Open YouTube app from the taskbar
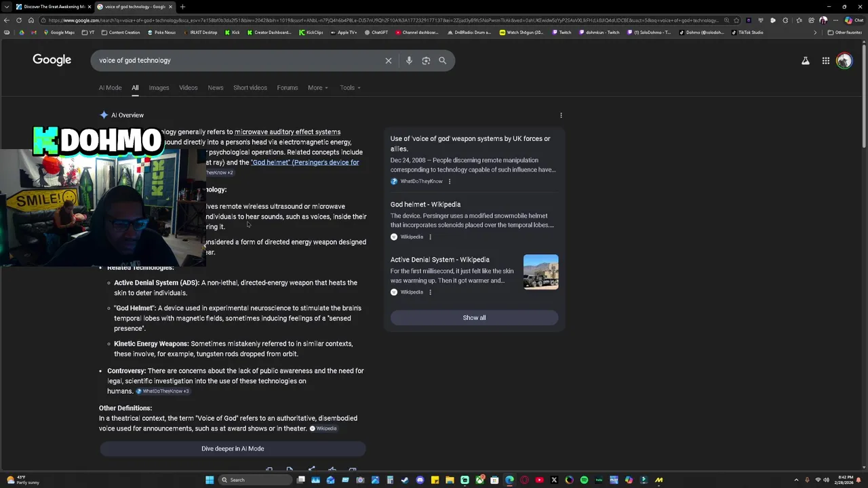This screenshot has width=868, height=488. [539, 480]
